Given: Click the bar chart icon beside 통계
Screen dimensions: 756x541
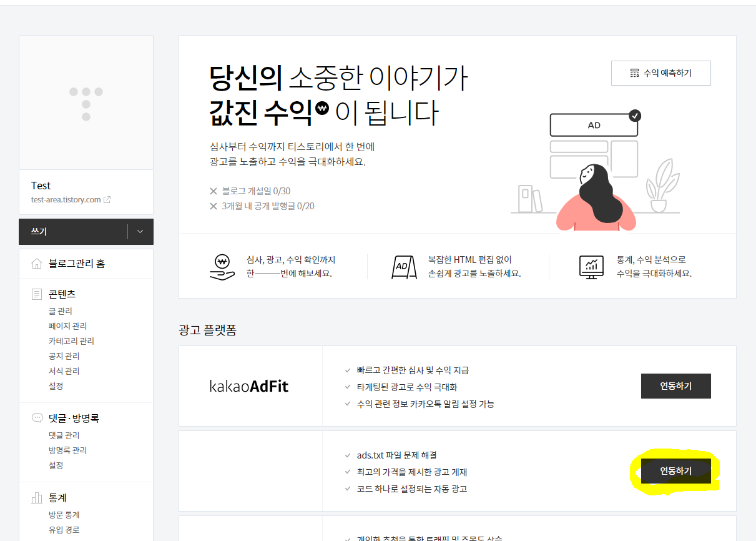Looking at the screenshot, I should pos(37,498).
